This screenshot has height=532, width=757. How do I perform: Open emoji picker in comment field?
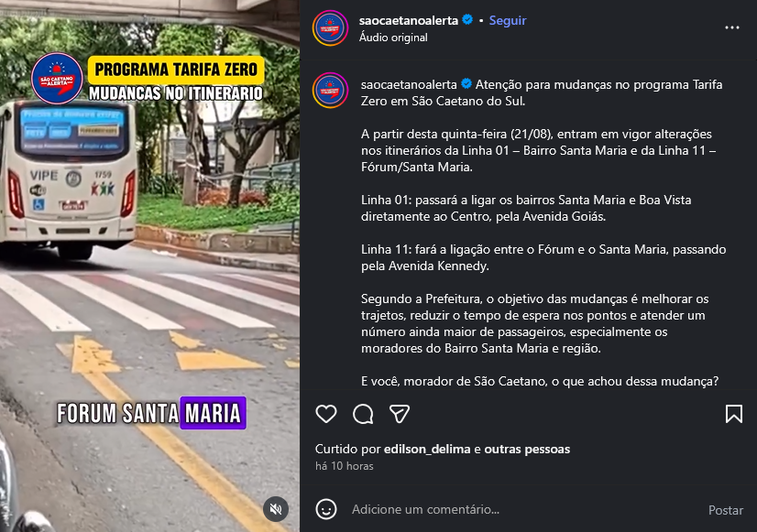point(326,509)
